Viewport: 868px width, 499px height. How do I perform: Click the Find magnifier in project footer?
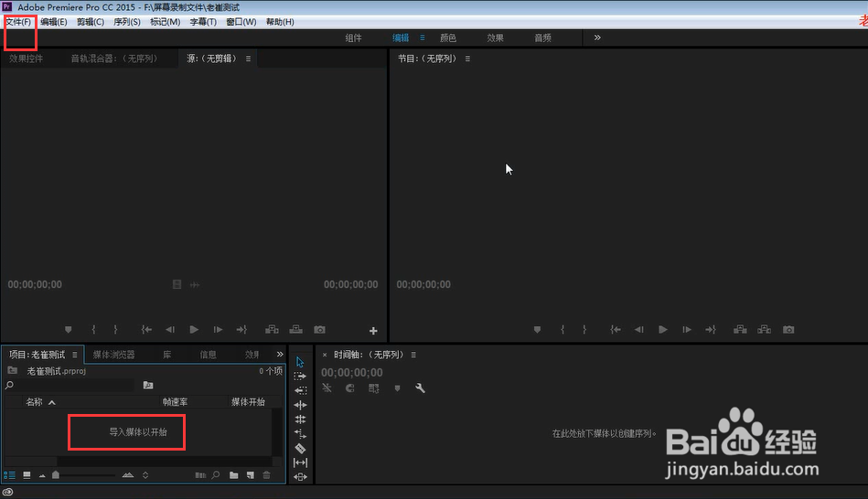tap(216, 475)
